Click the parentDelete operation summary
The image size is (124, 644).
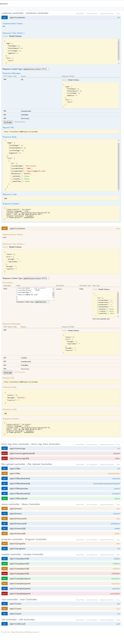[x=115, y=594]
